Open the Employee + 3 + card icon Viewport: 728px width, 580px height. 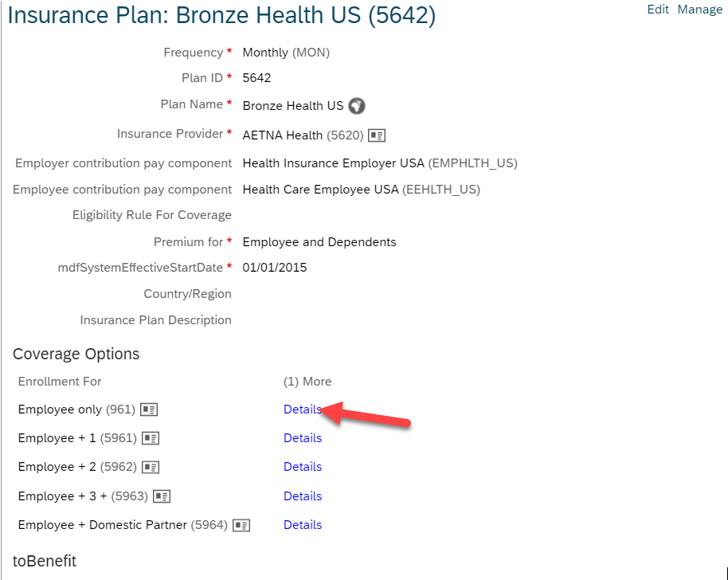pyautogui.click(x=162, y=496)
